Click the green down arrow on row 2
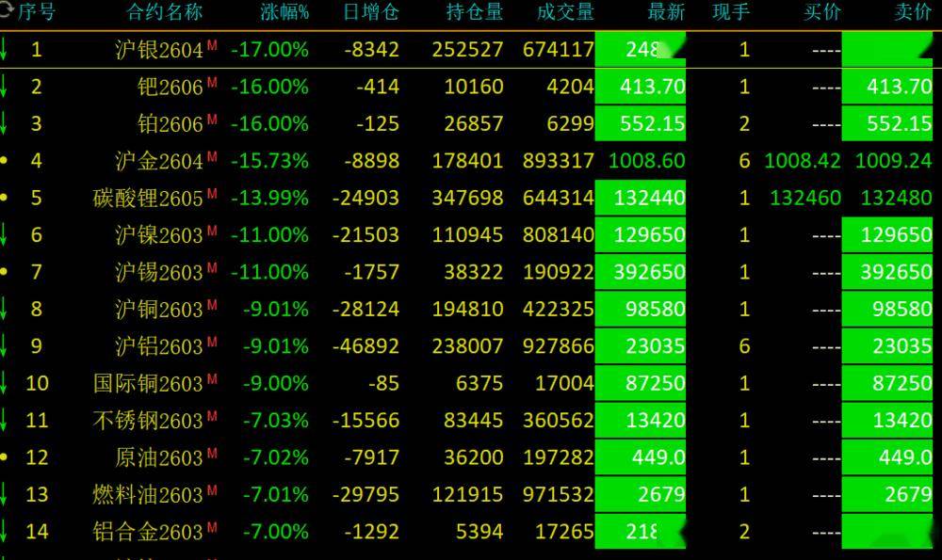 click(x=5, y=87)
